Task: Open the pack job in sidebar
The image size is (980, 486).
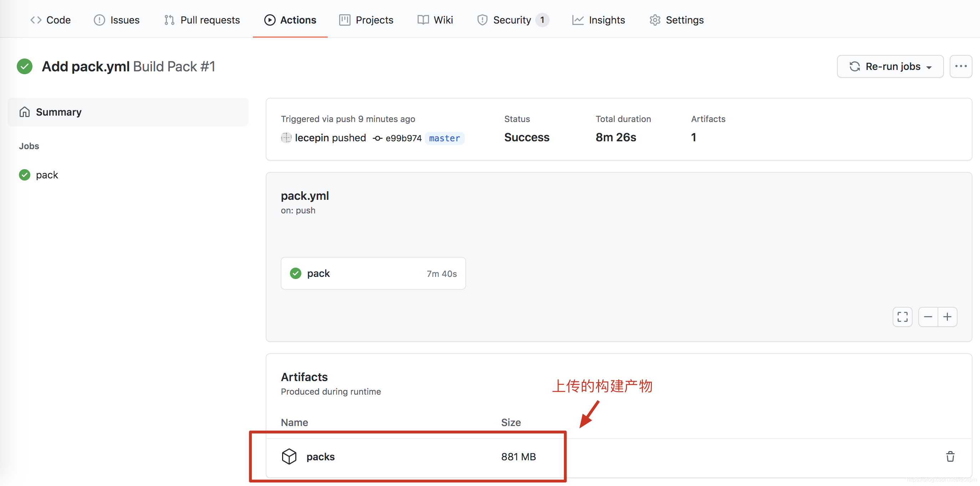Action: click(47, 175)
